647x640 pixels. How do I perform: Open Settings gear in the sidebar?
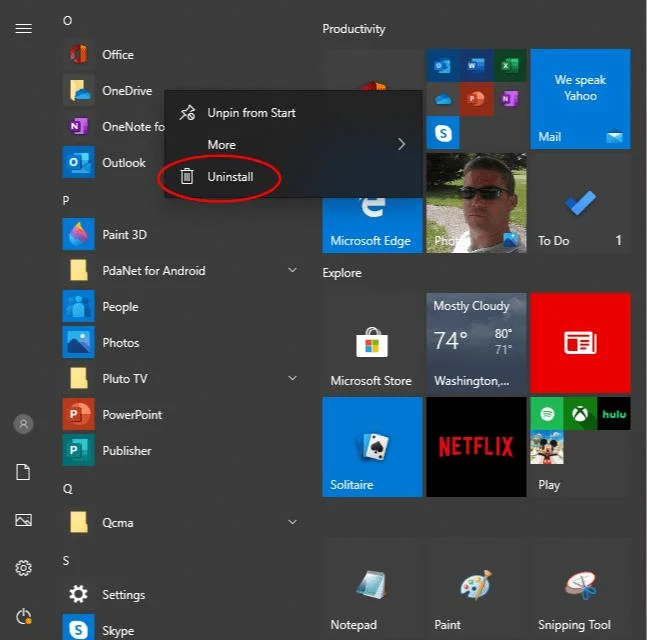click(24, 568)
